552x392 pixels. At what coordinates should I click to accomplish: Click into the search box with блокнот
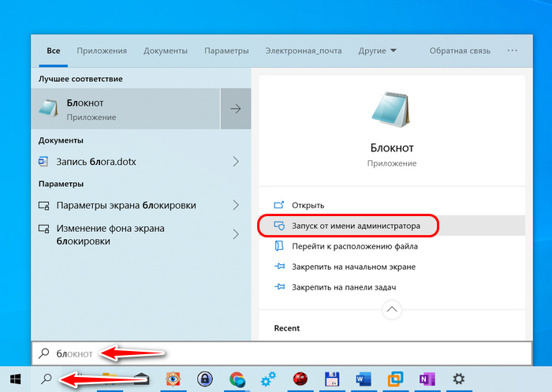point(282,353)
